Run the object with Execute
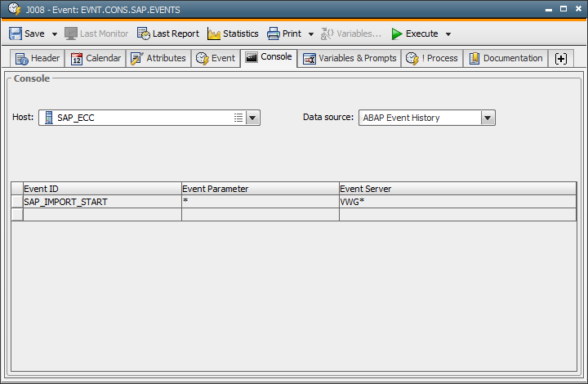588x384 pixels. pos(414,33)
